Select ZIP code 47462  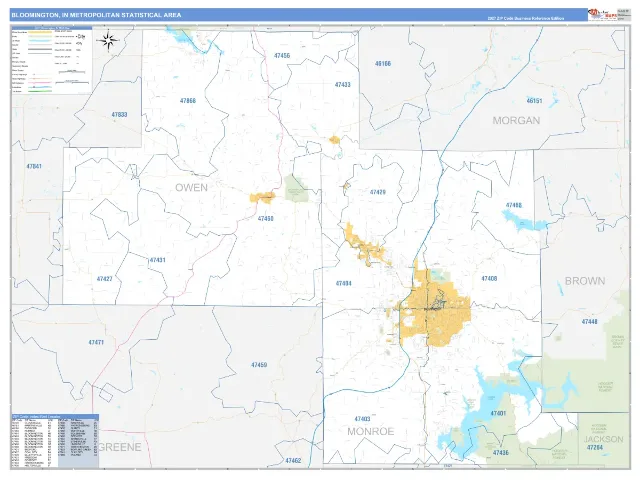(x=293, y=460)
